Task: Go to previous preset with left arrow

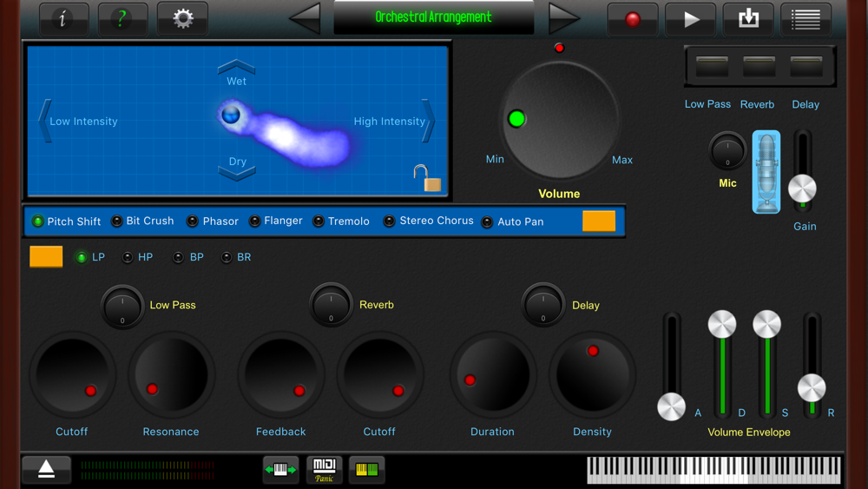Action: [305, 18]
